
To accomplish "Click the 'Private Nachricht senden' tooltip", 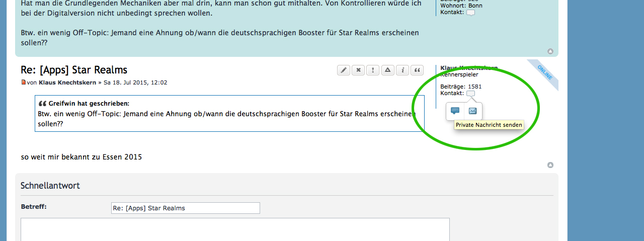I will click(x=489, y=125).
